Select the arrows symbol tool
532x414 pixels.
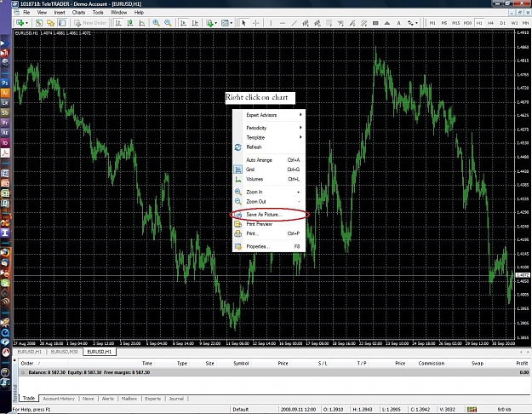(x=410, y=23)
